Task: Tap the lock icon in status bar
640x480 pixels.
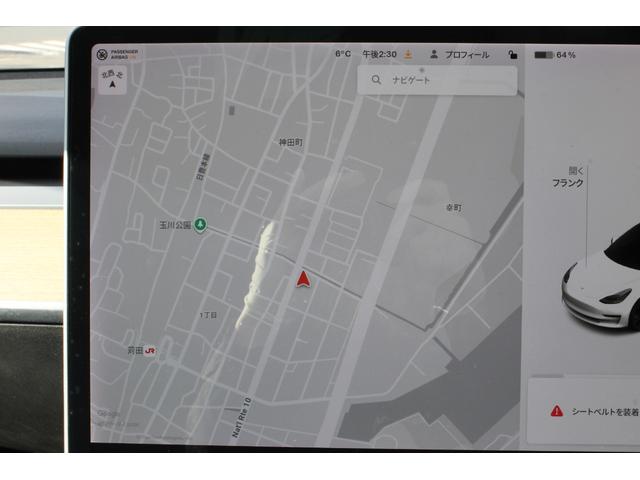Action: [513, 55]
